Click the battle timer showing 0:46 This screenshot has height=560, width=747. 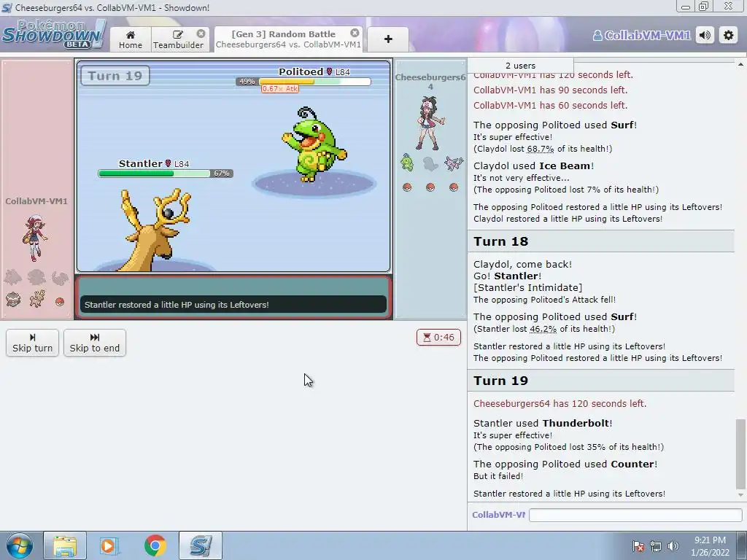click(438, 337)
